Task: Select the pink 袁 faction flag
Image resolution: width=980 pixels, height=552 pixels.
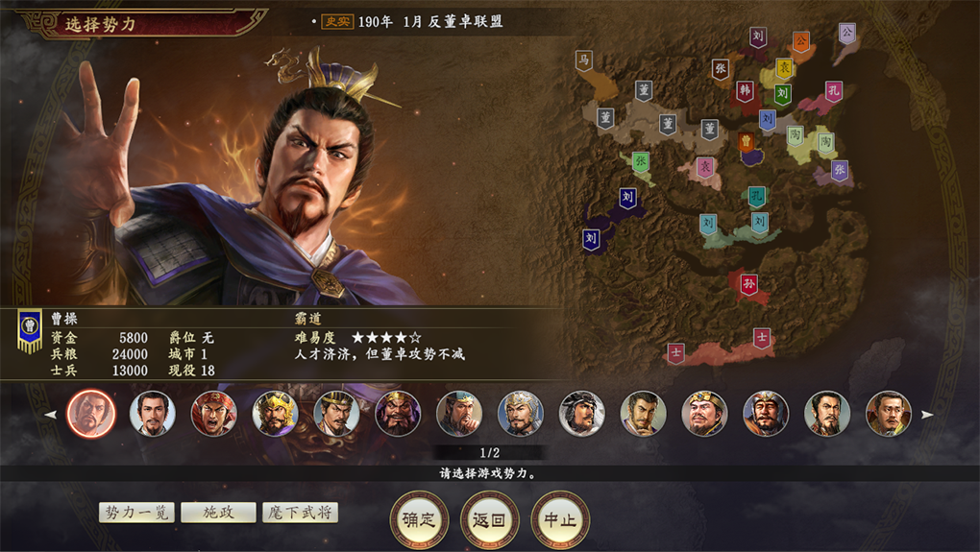Action: click(x=705, y=167)
